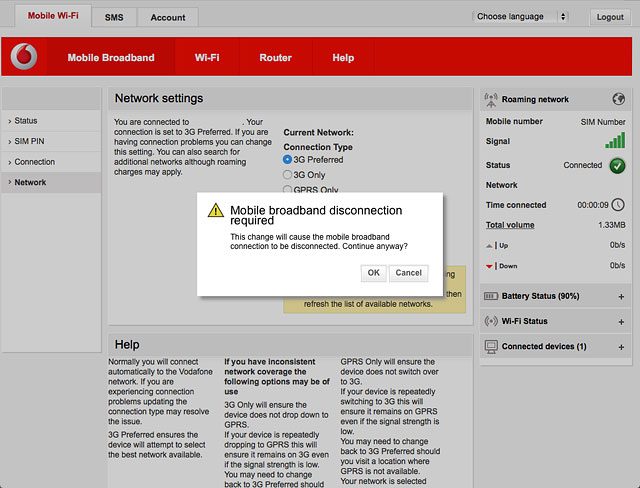Expand the Battery Status section
640x488 pixels.
621,296
